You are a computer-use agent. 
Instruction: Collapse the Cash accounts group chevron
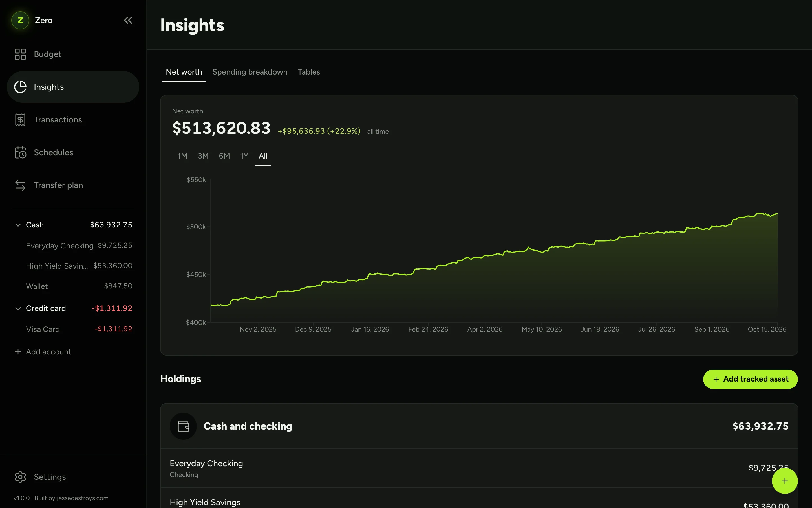point(18,225)
